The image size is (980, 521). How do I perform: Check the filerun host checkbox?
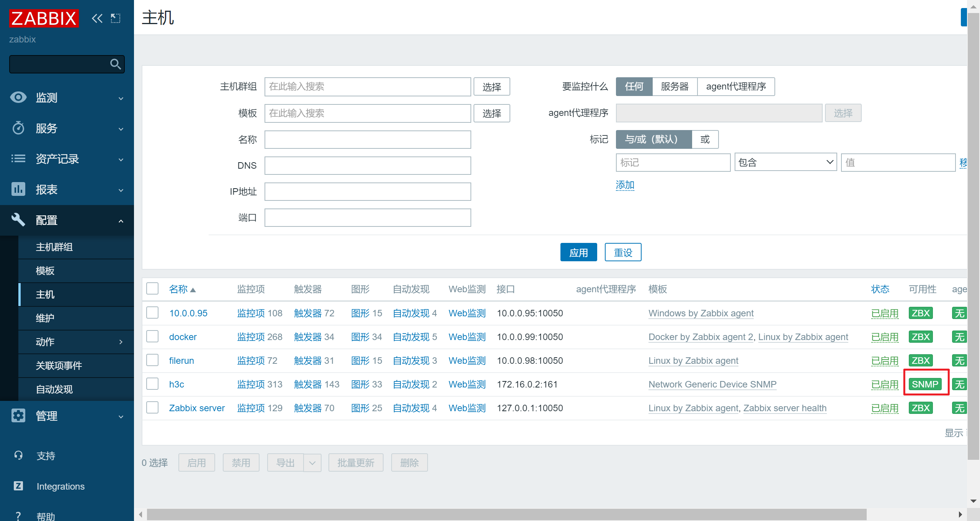(x=152, y=360)
